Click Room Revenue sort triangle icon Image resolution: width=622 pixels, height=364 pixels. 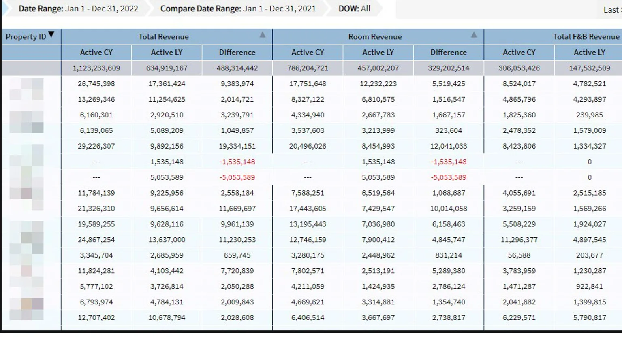tap(474, 35)
